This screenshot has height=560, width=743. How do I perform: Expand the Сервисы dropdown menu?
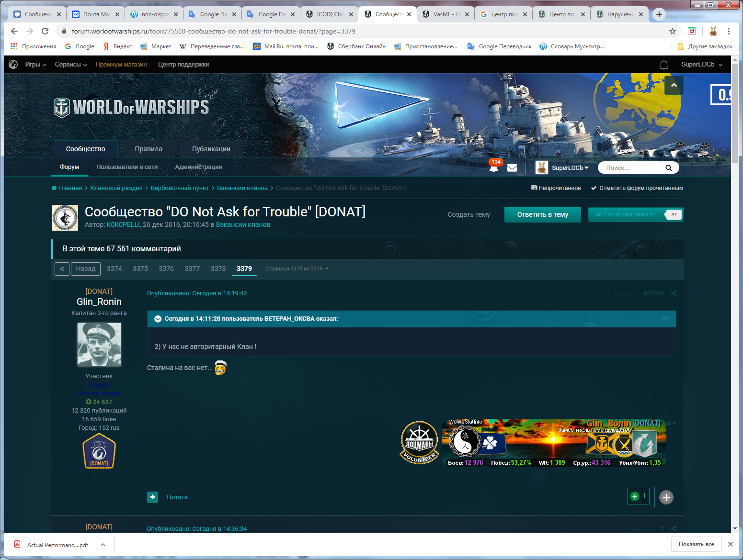click(x=71, y=65)
